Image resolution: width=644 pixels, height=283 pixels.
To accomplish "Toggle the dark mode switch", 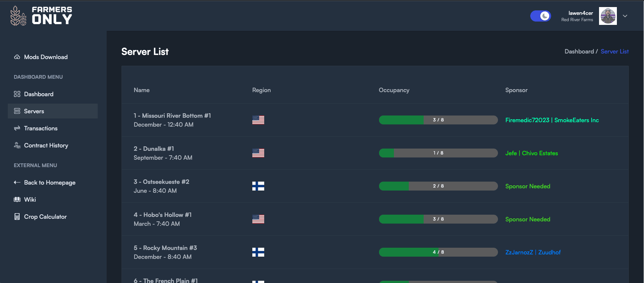I will tap(540, 16).
